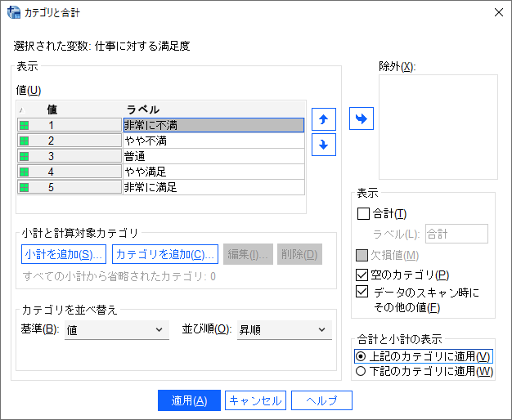Open the 基準 dropdown
The height and width of the screenshot is (420, 512).
tap(115, 330)
